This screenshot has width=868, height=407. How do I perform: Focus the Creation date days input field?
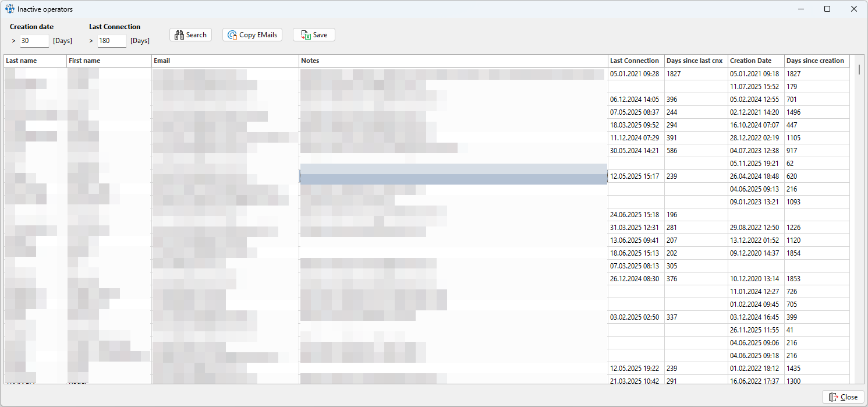tap(34, 41)
